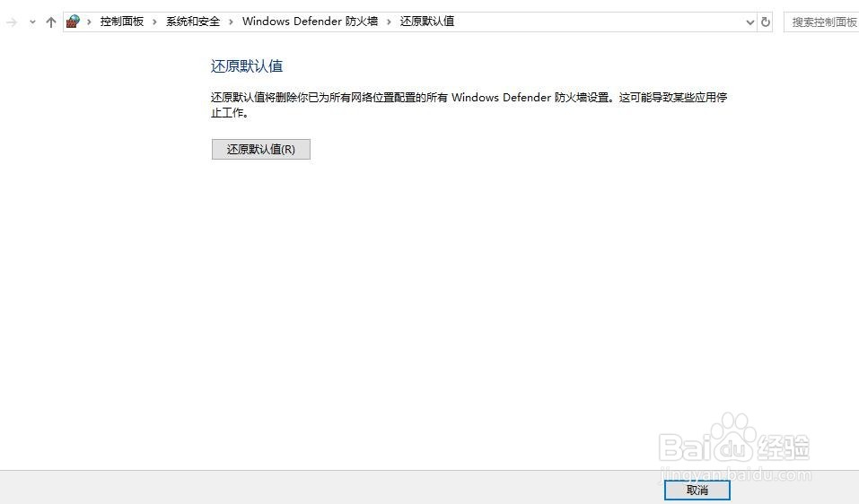Viewport: 859px width, 504px height.
Task: Refresh the page with the refresh icon
Action: click(x=766, y=22)
